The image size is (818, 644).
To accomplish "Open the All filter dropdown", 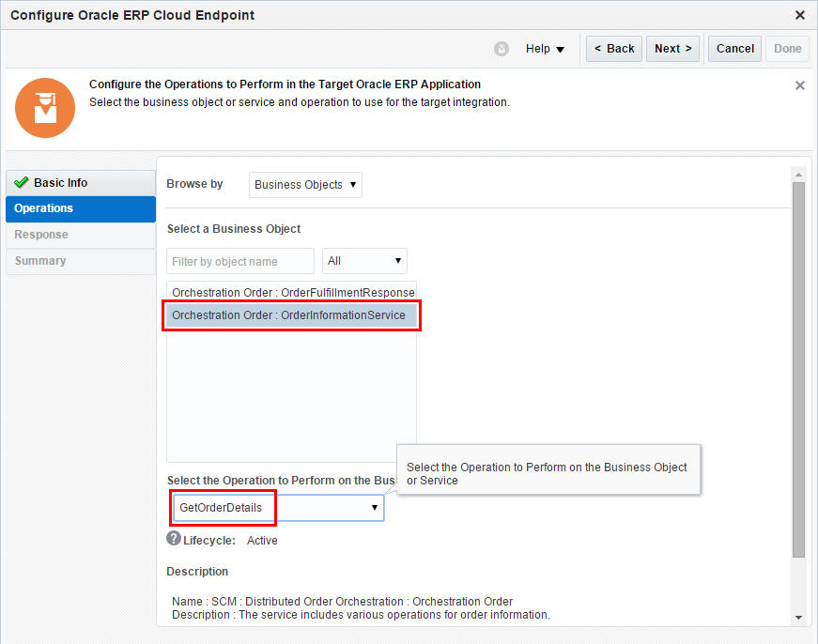I will coord(364,261).
